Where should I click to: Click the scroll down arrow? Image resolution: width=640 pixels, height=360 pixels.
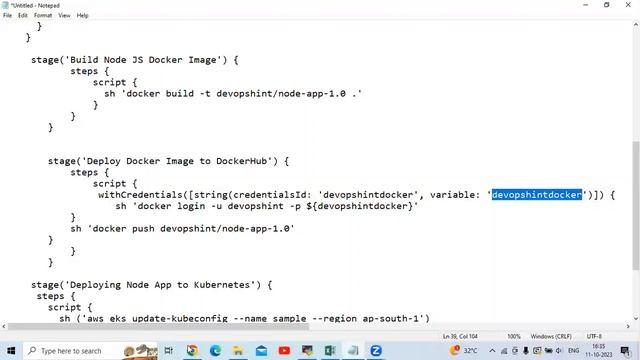(x=636, y=318)
